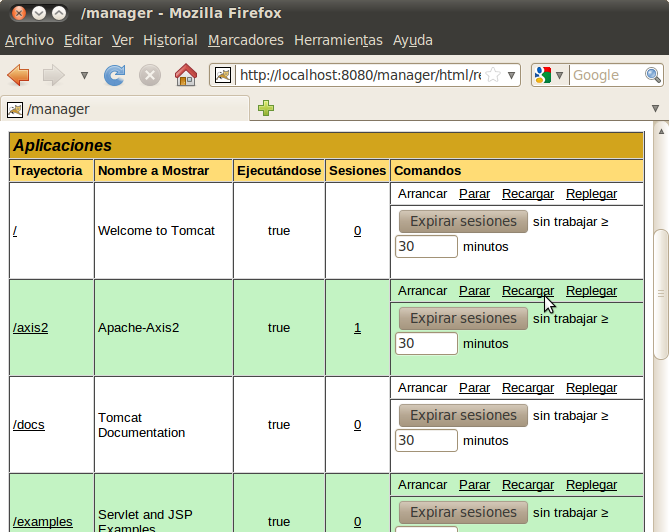This screenshot has height=532, width=669.
Task: Click Parar for Welcome to Tomcat
Action: 474,194
